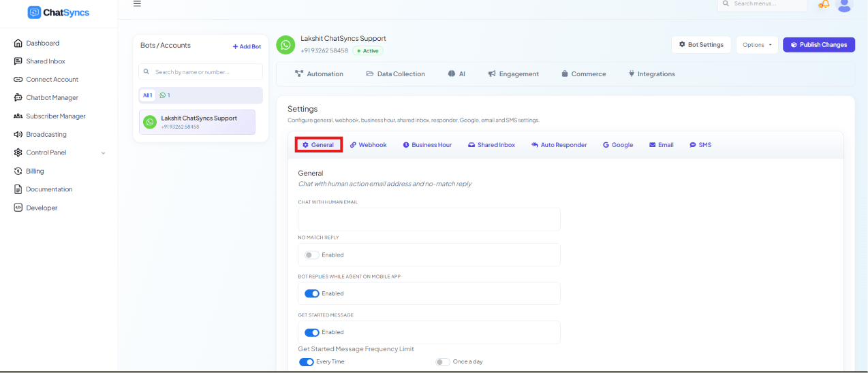Click WhatsApp icon in the bot list card

pos(150,122)
